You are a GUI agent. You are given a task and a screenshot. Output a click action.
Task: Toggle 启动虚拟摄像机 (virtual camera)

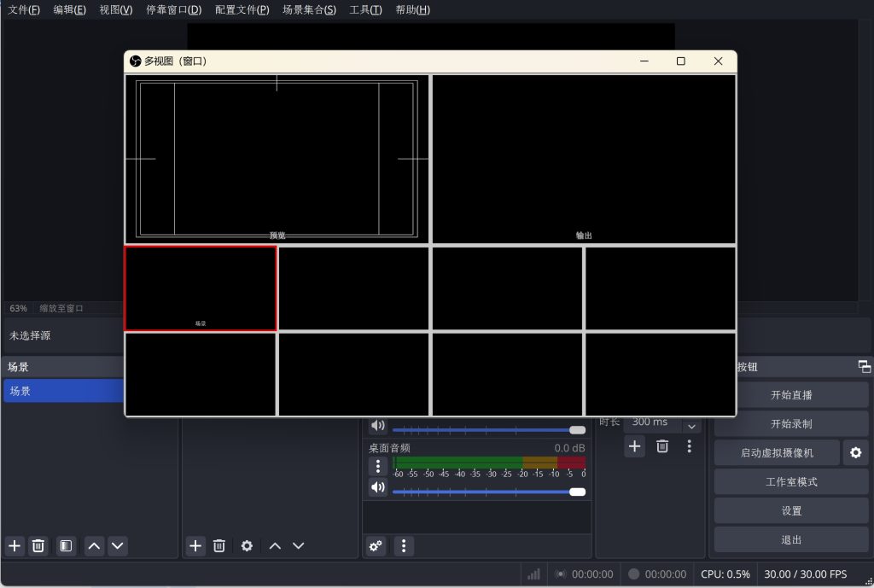point(777,452)
